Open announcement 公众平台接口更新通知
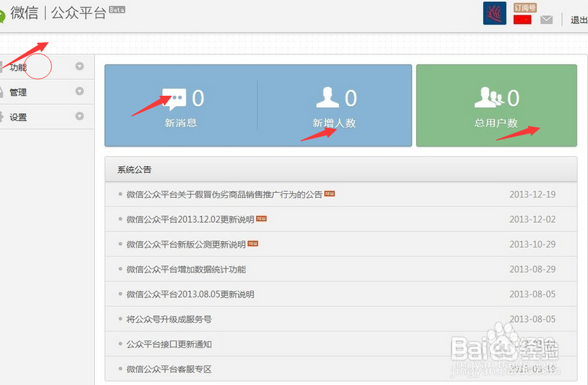Viewport: 588px width, 385px height. (x=169, y=344)
